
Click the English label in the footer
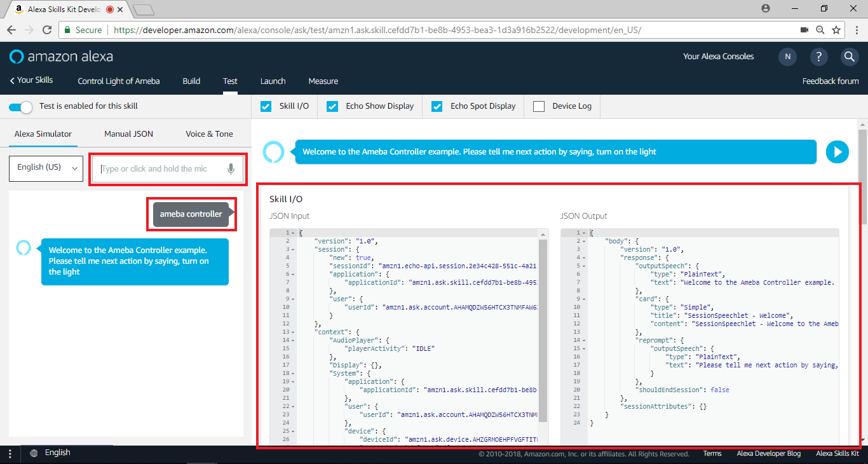[x=58, y=453]
